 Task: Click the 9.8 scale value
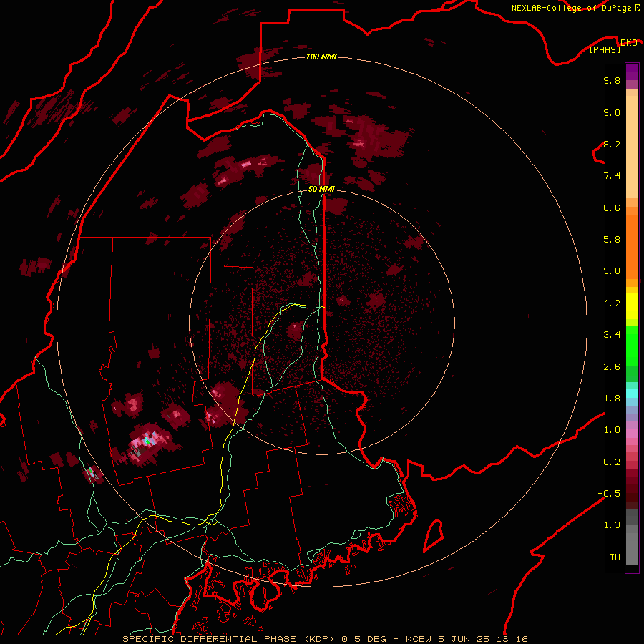[612, 80]
